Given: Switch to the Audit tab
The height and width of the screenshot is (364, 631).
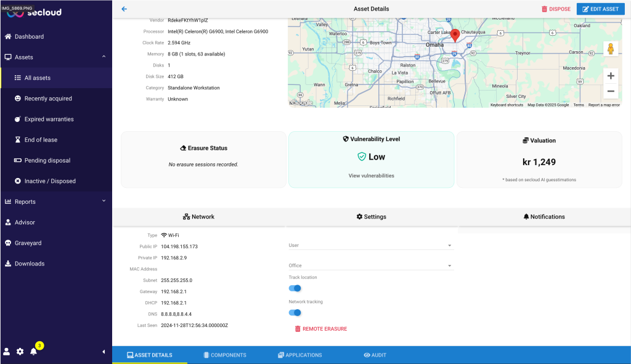Looking at the screenshot, I should 375,355.
